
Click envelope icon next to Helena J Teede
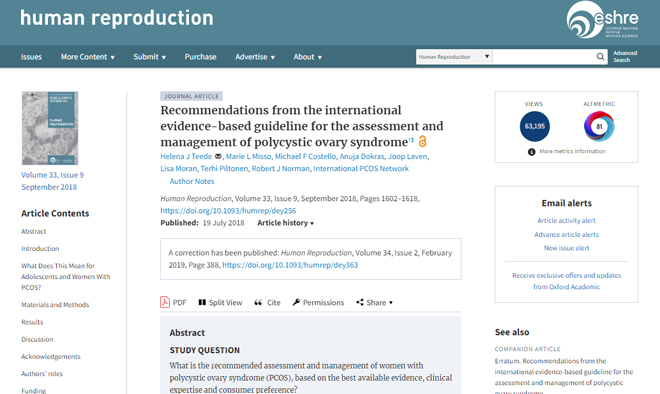coord(218,156)
